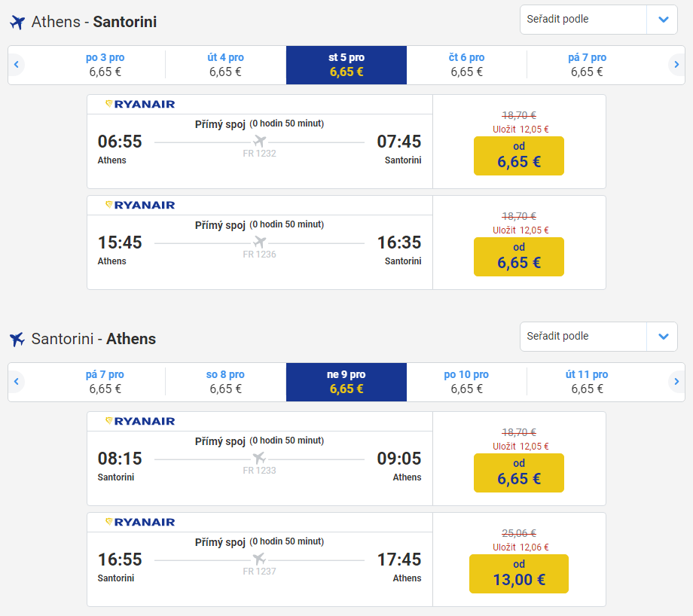This screenshot has height=616, width=693.
Task: Choose the út 11 pro return date
Action: 587,382
